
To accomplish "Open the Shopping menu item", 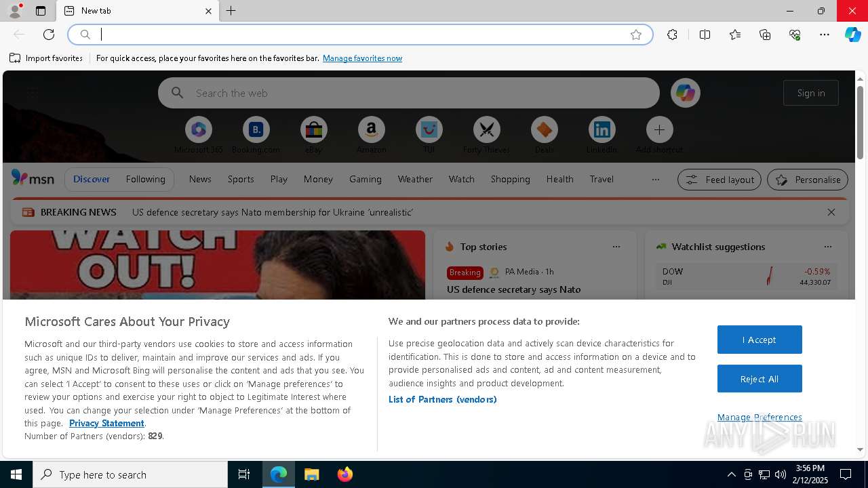I will pyautogui.click(x=510, y=179).
